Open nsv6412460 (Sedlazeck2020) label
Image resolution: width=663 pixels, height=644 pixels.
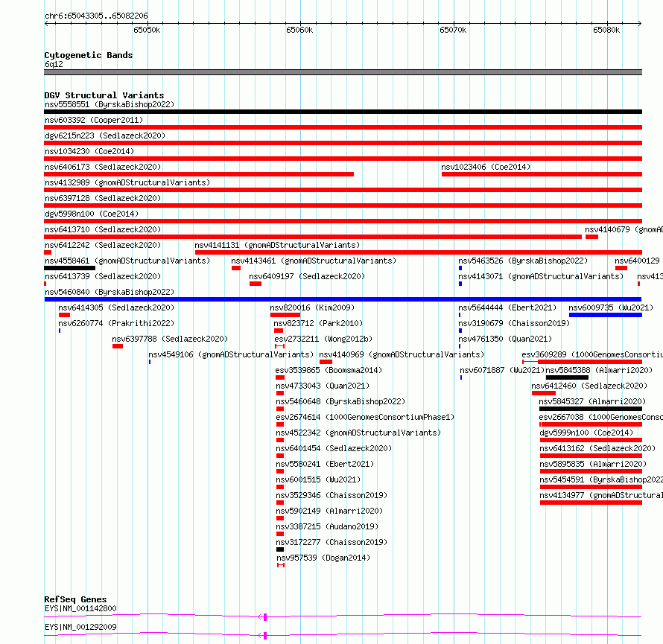click(x=589, y=386)
